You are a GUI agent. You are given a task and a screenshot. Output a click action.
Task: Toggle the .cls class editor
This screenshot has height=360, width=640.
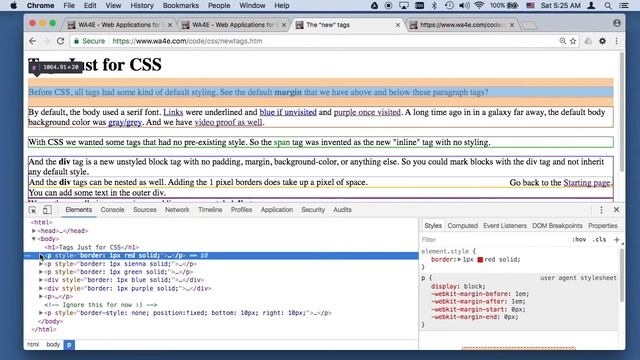(x=599, y=240)
